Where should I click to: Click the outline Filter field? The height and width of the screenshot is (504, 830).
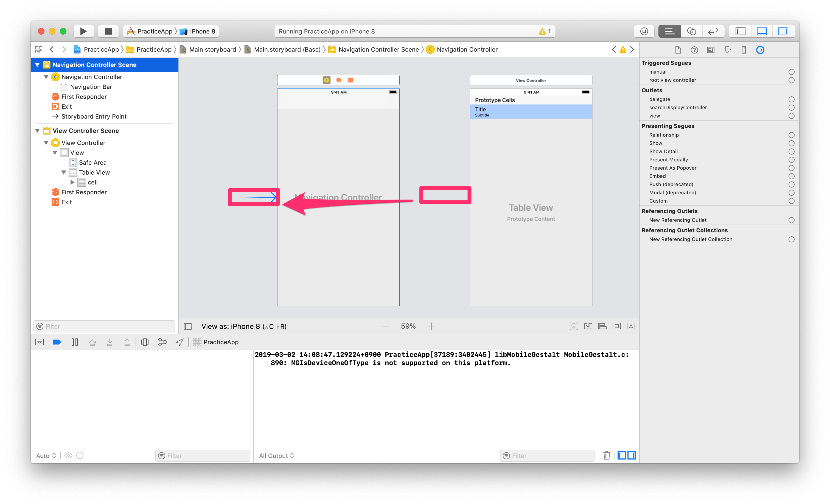click(x=104, y=326)
